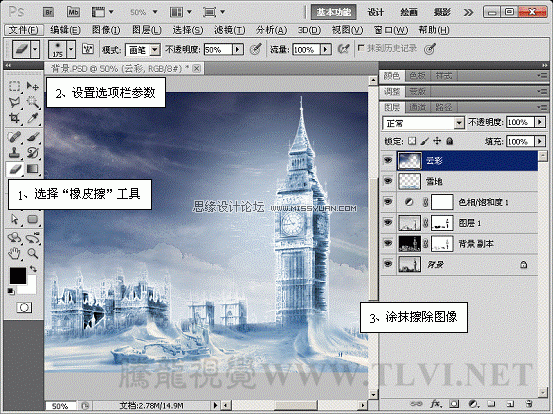Open the 编辑(E) menu
Image resolution: width=553 pixels, height=414 pixels.
coord(65,30)
